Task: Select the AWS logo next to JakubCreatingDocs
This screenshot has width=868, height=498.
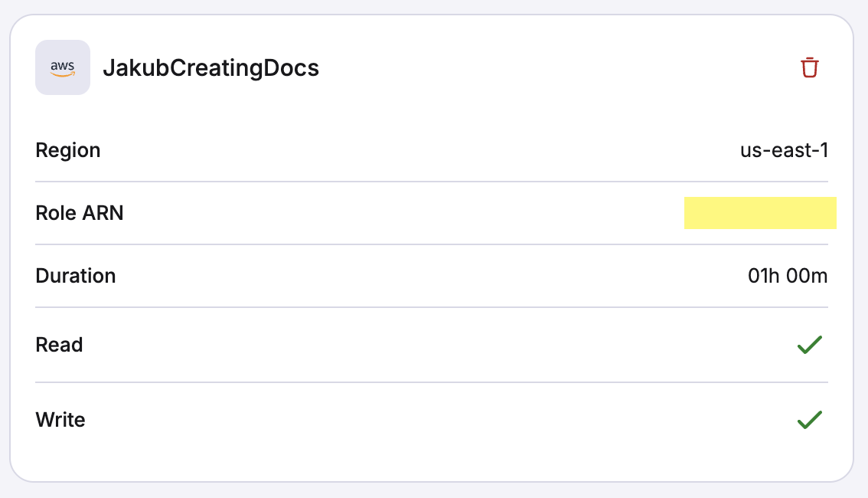Action: point(62,67)
